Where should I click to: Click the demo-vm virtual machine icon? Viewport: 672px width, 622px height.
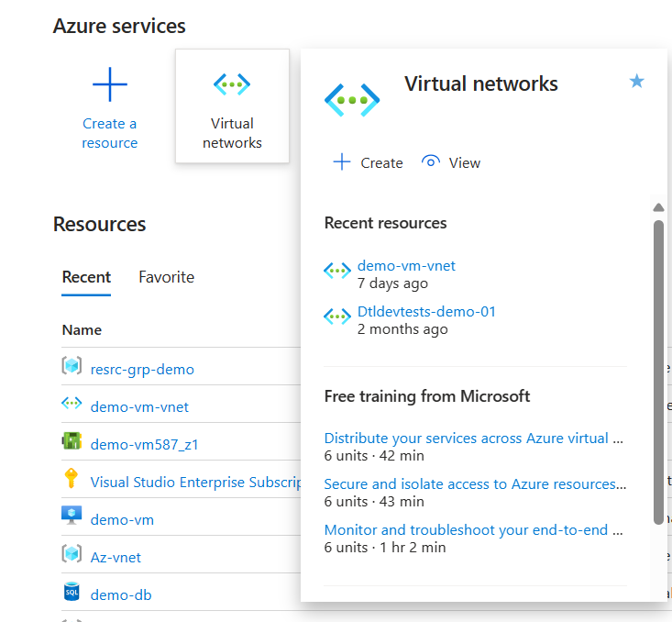tap(72, 518)
